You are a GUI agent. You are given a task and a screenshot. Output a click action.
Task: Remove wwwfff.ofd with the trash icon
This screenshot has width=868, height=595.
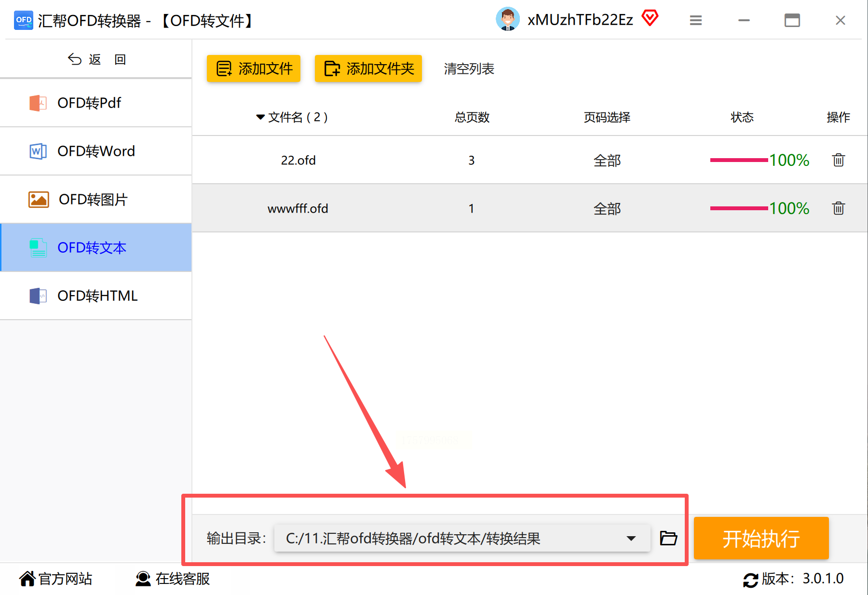click(838, 208)
